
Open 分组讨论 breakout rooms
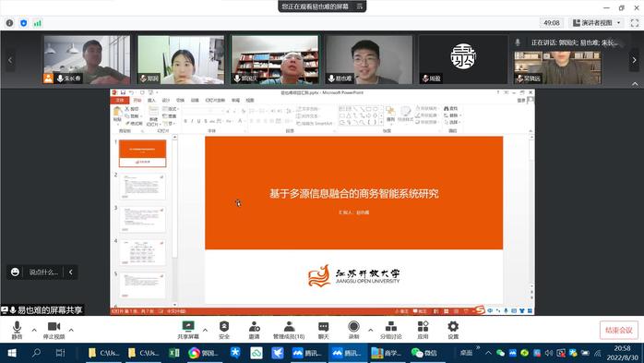click(391, 330)
